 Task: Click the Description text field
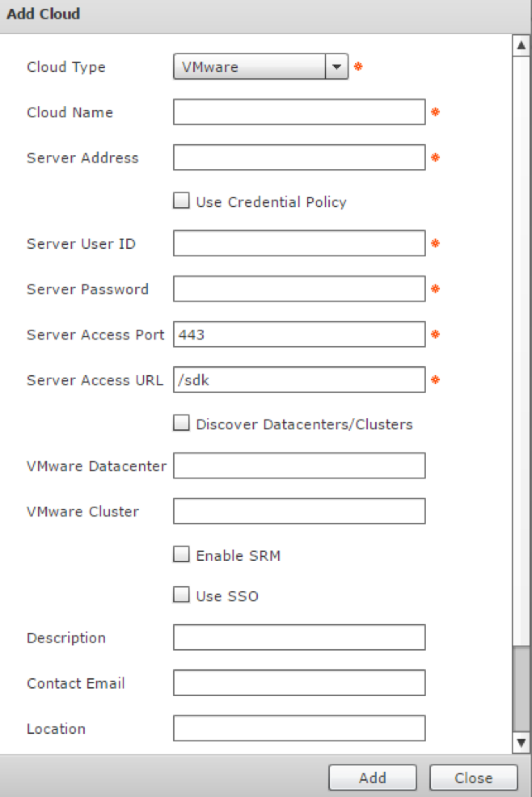pos(298,638)
